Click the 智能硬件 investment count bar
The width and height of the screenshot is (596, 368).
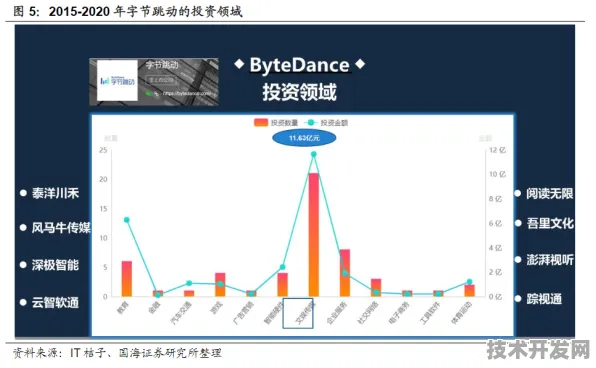tap(282, 285)
